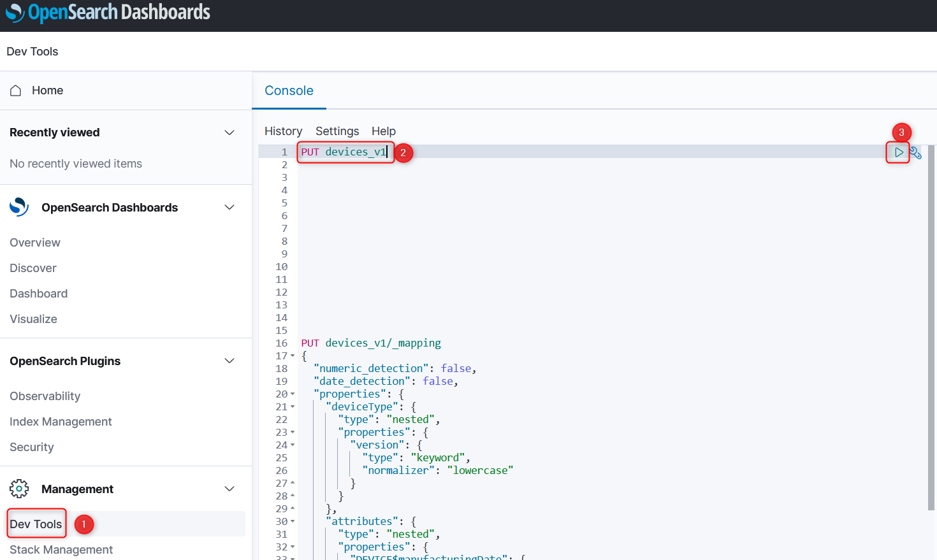Image resolution: width=937 pixels, height=560 pixels.
Task: Click 'No recently viewed items' text
Action: point(76,164)
